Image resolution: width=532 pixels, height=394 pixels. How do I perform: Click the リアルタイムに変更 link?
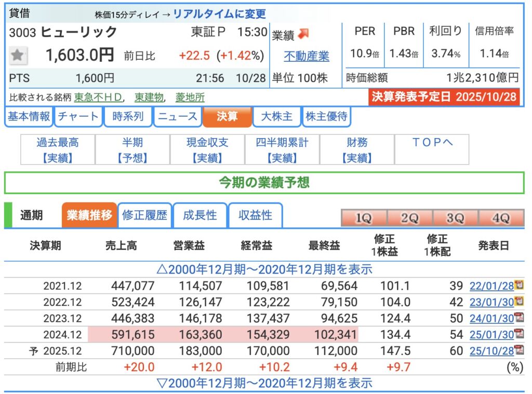coord(219,14)
